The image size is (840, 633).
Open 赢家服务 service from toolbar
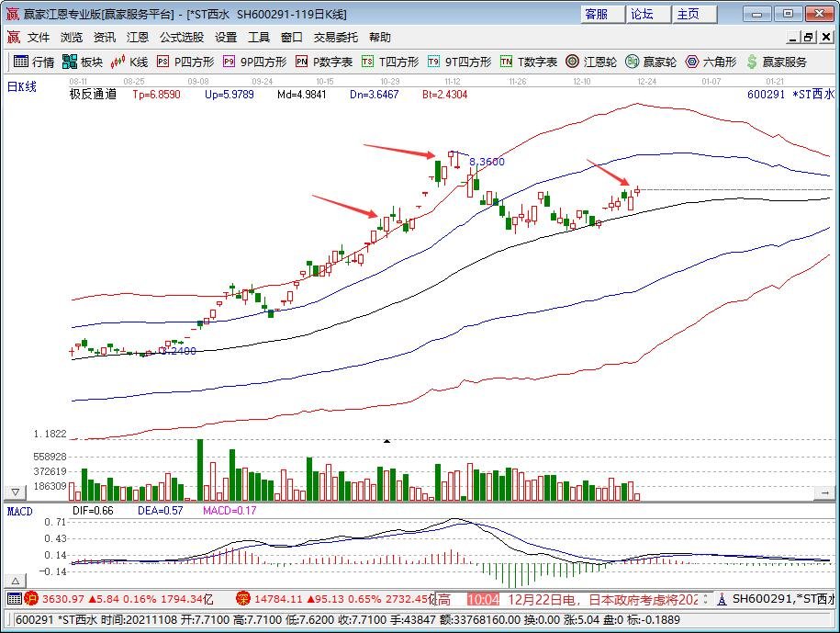click(777, 62)
